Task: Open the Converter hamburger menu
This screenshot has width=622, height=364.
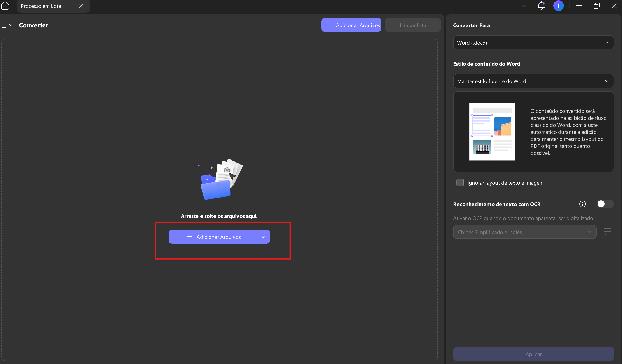Action: 7,25
